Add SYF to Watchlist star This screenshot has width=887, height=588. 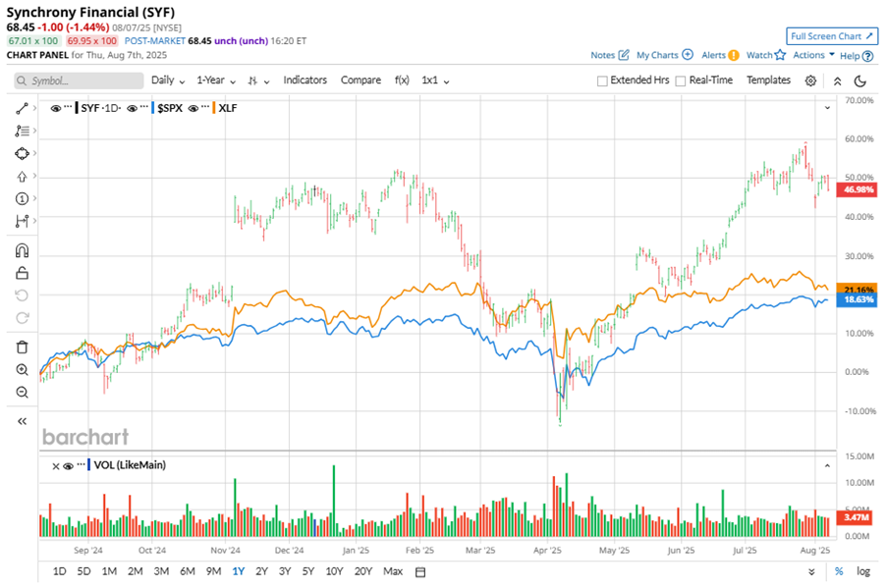pyautogui.click(x=766, y=55)
